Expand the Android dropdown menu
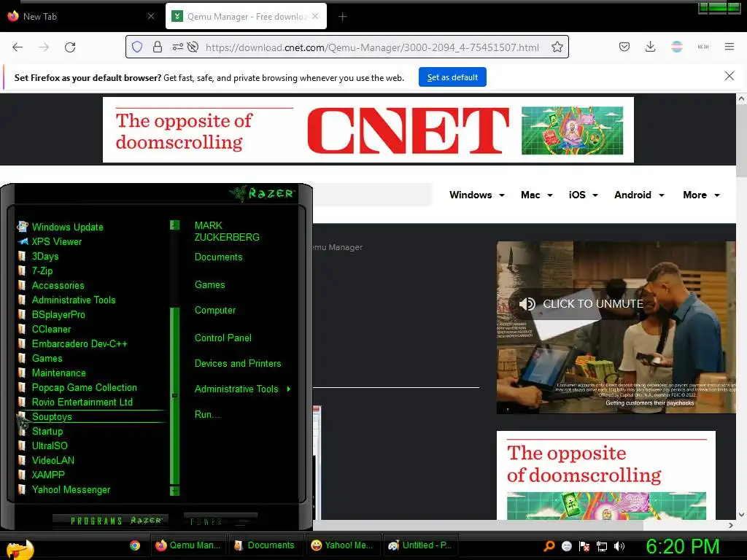Screen dimensions: 747x560 click(639, 195)
